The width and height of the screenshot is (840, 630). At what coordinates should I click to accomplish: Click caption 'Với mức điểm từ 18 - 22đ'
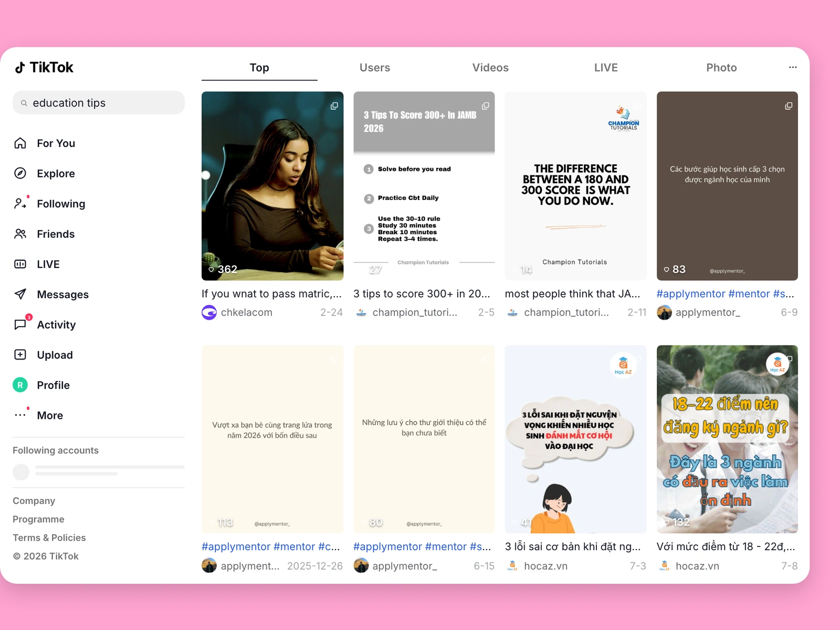coord(726,547)
